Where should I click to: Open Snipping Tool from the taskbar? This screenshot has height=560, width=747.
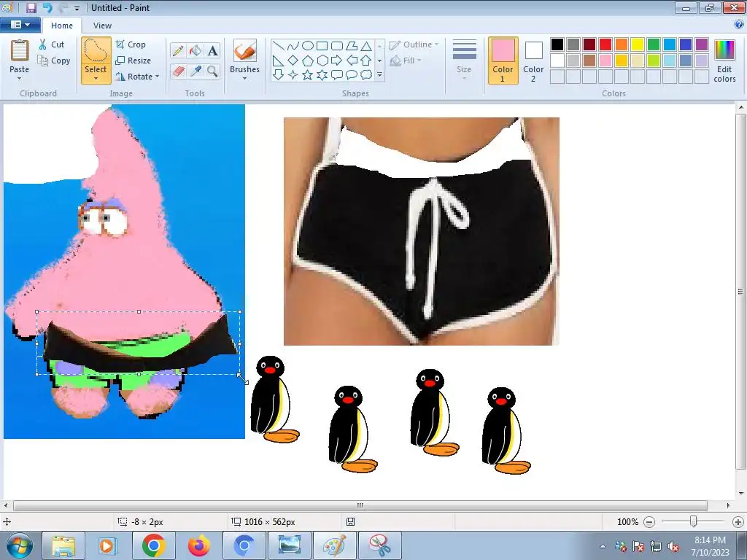[x=379, y=545]
